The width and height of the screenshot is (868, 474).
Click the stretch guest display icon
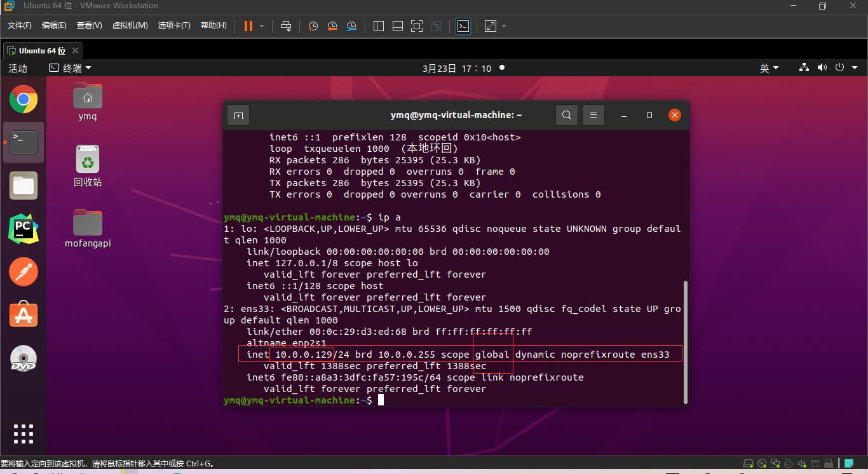(x=491, y=26)
